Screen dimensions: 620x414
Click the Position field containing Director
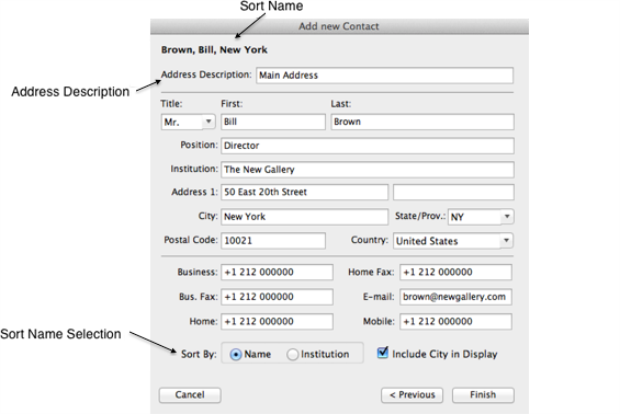click(x=366, y=146)
